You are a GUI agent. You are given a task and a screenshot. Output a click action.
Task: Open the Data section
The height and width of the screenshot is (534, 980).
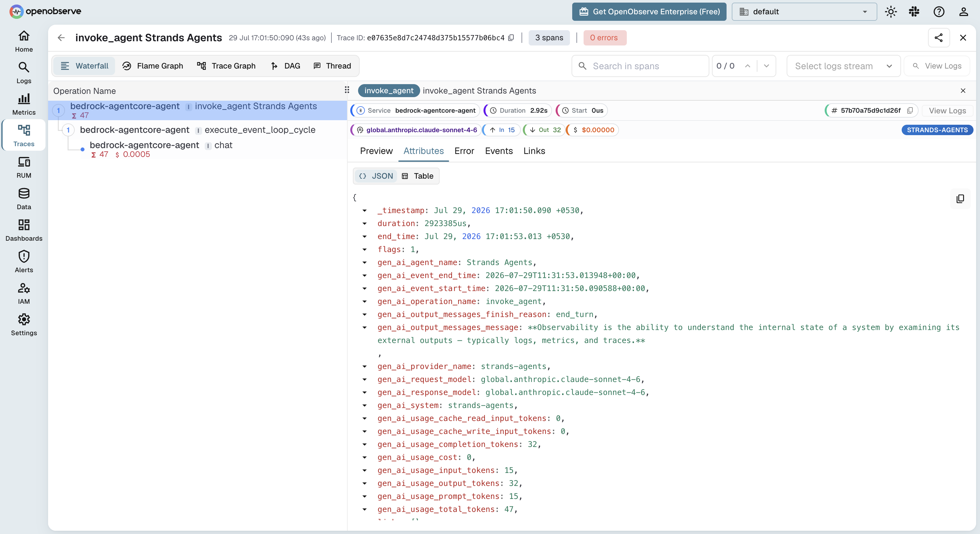pyautogui.click(x=24, y=199)
